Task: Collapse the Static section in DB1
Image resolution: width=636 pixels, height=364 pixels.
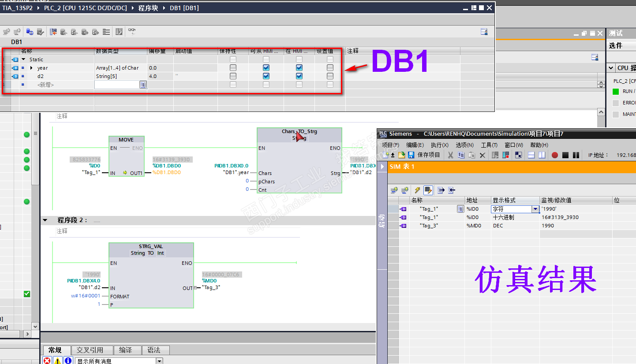Action: 23,59
